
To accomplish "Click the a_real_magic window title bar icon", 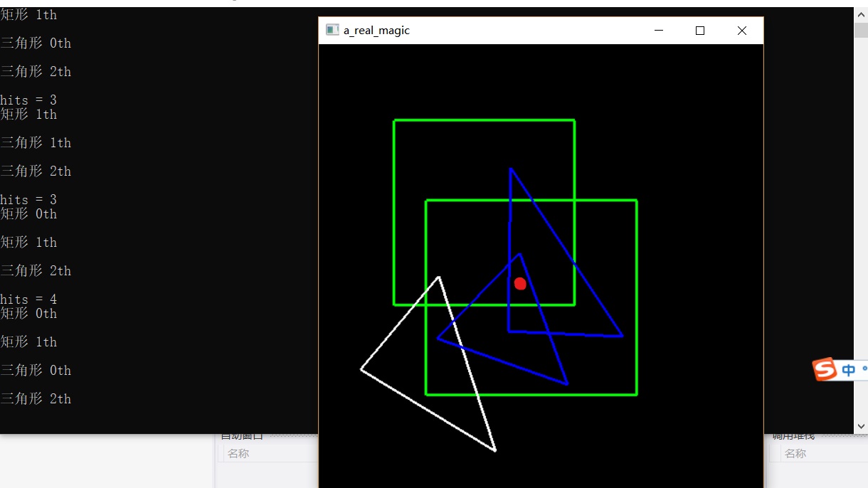I will 332,30.
